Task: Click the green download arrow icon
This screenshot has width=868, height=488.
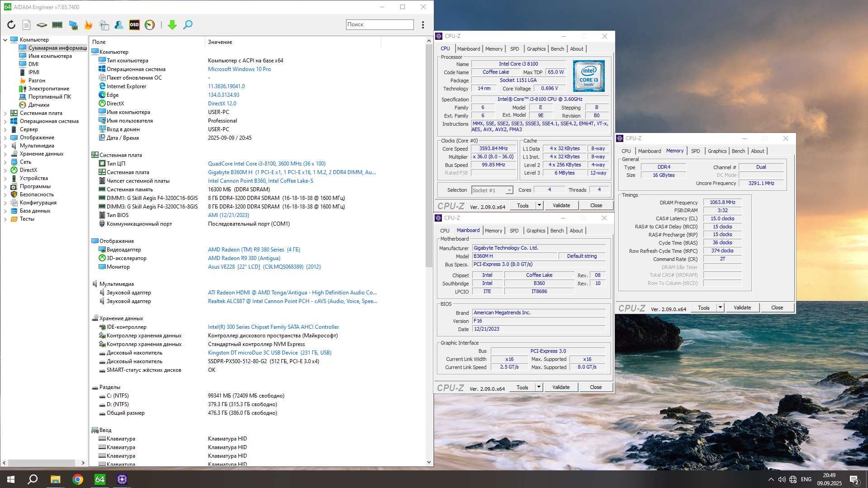Action: pyautogui.click(x=172, y=25)
